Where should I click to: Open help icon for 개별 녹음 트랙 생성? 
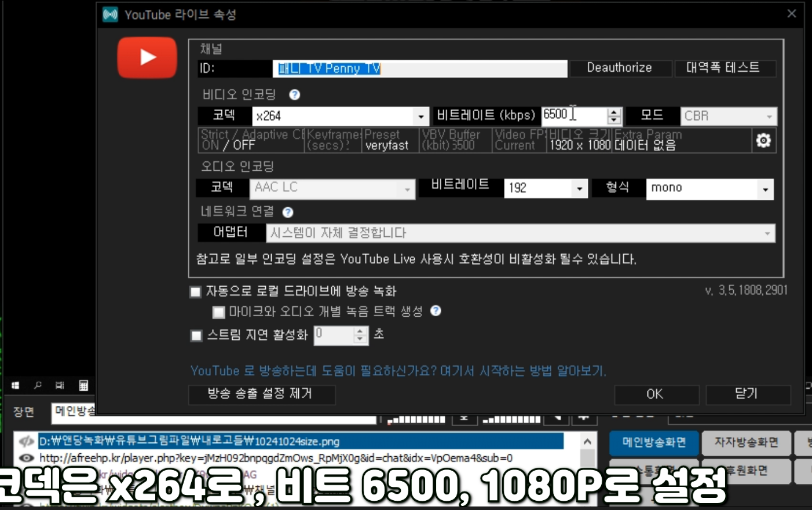[436, 311]
